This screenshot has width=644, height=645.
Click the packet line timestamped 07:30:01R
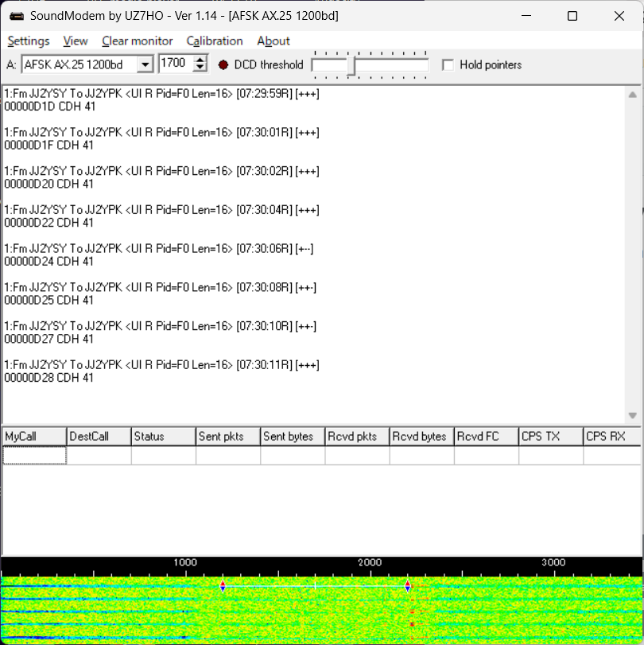[161, 133]
